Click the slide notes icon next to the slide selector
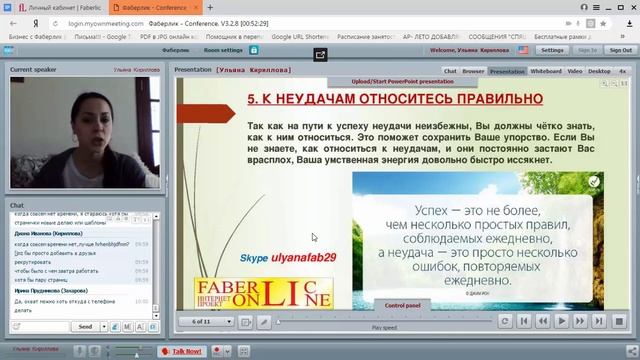The height and width of the screenshot is (360, 640). pos(246,322)
